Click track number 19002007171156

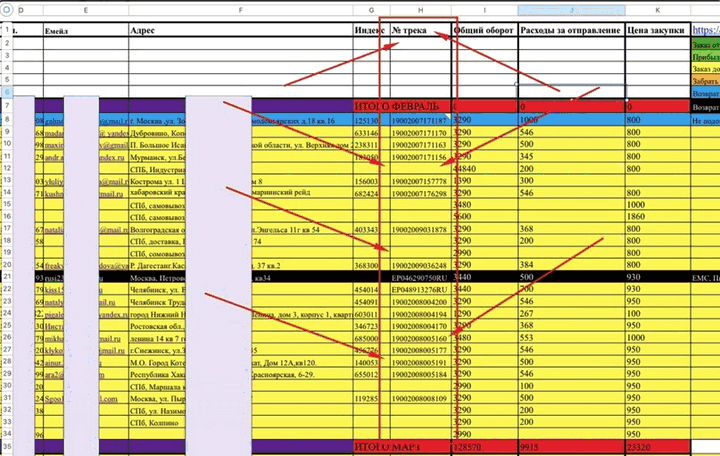pos(419,157)
